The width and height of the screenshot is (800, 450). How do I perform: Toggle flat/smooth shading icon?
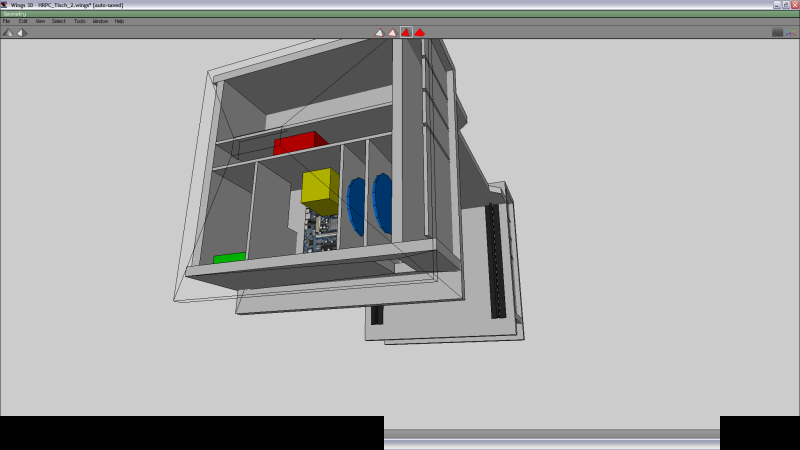8,32
